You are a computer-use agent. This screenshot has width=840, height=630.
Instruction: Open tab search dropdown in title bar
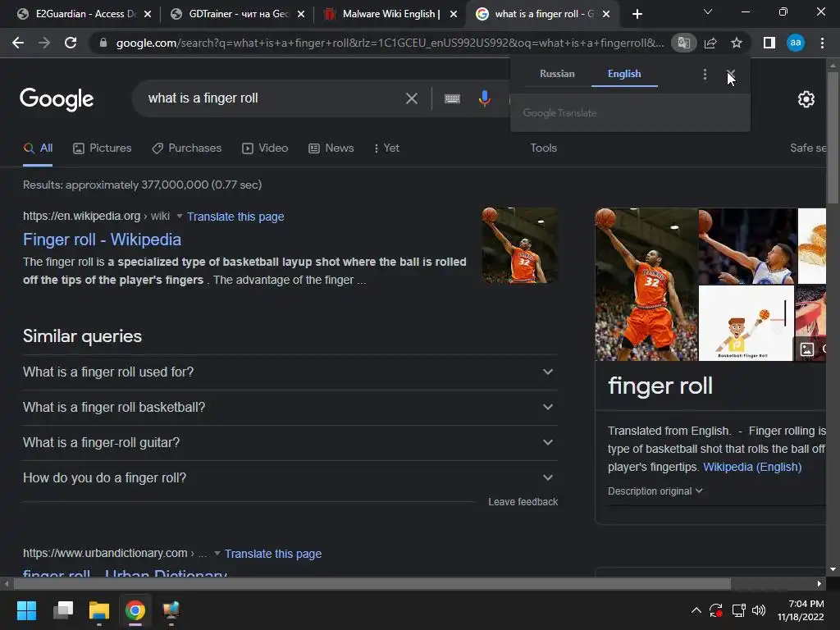708,11
